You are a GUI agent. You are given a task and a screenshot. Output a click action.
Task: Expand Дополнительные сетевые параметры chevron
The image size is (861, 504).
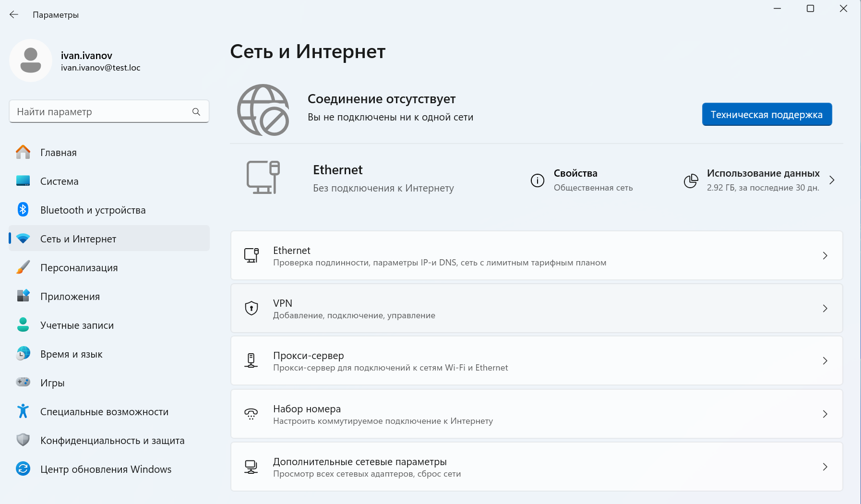(x=825, y=467)
